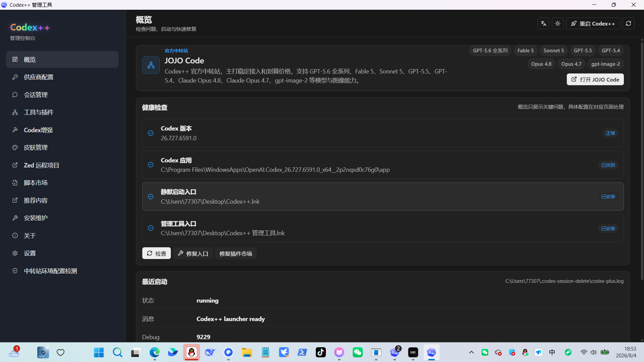
Task: Select the Fable 5 model tag
Action: click(x=526, y=51)
